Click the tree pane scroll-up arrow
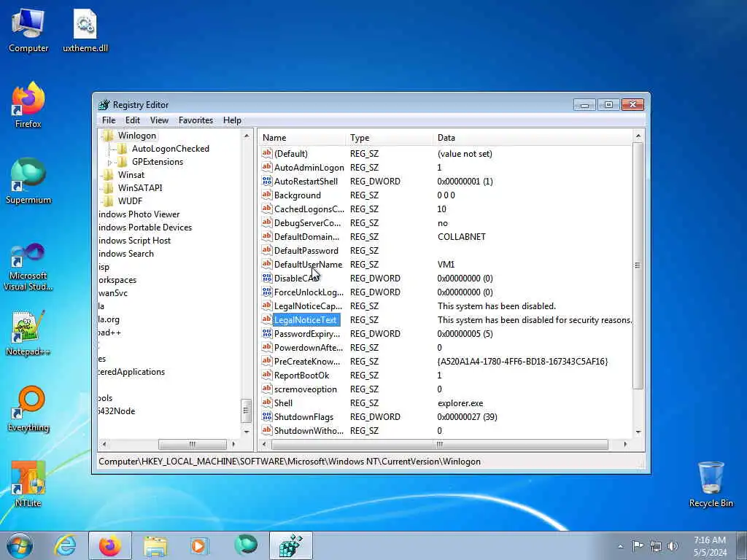The width and height of the screenshot is (747, 560). [x=247, y=136]
